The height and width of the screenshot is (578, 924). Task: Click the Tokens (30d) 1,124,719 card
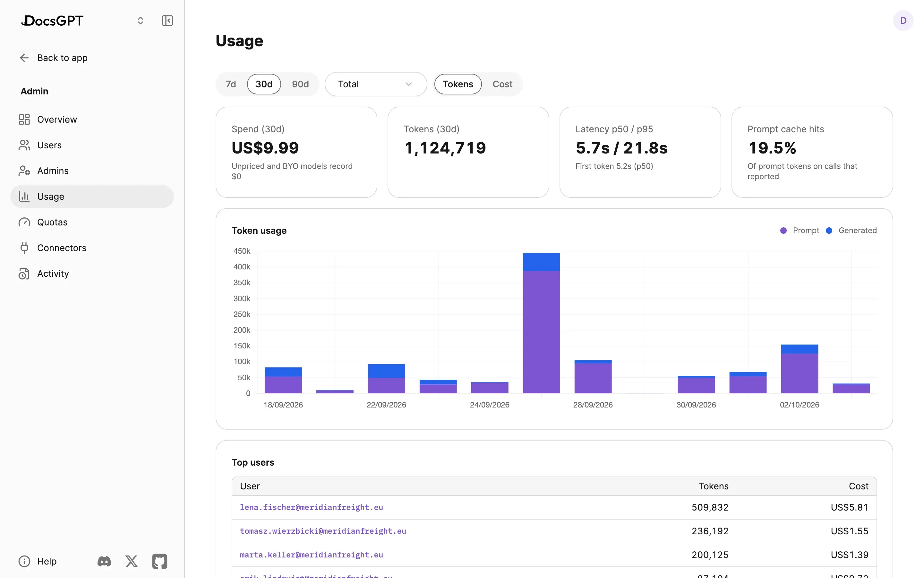tap(468, 152)
